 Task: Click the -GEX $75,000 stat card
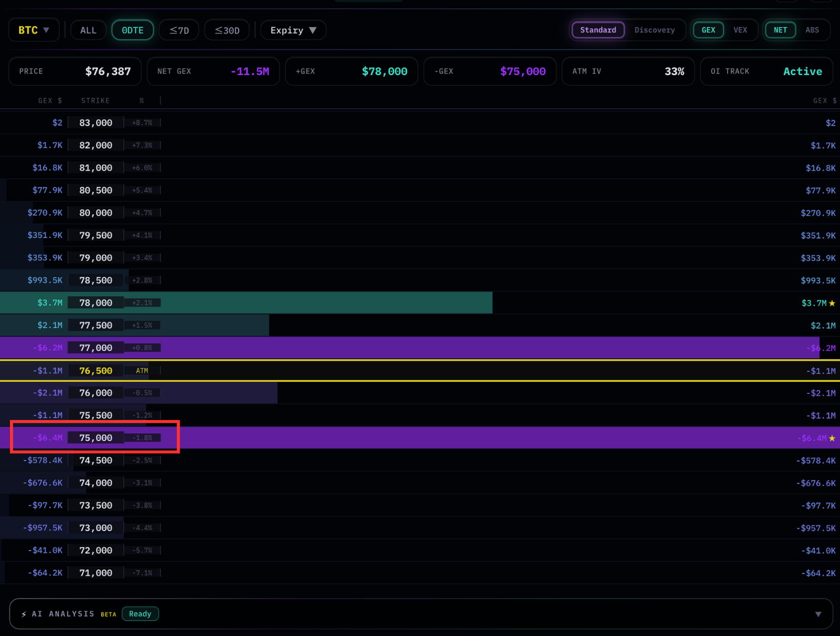point(490,71)
